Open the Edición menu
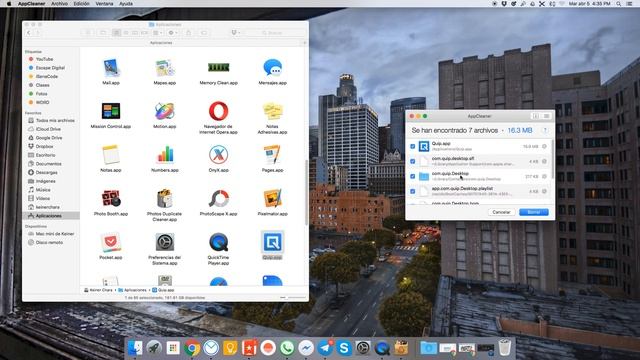Image resolution: width=640 pixels, height=360 pixels. point(81,4)
